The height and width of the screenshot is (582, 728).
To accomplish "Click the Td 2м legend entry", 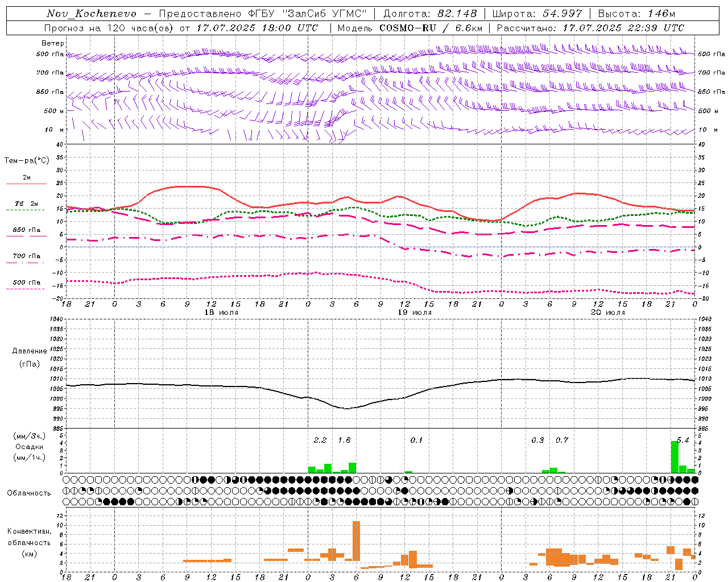I will click(x=26, y=203).
